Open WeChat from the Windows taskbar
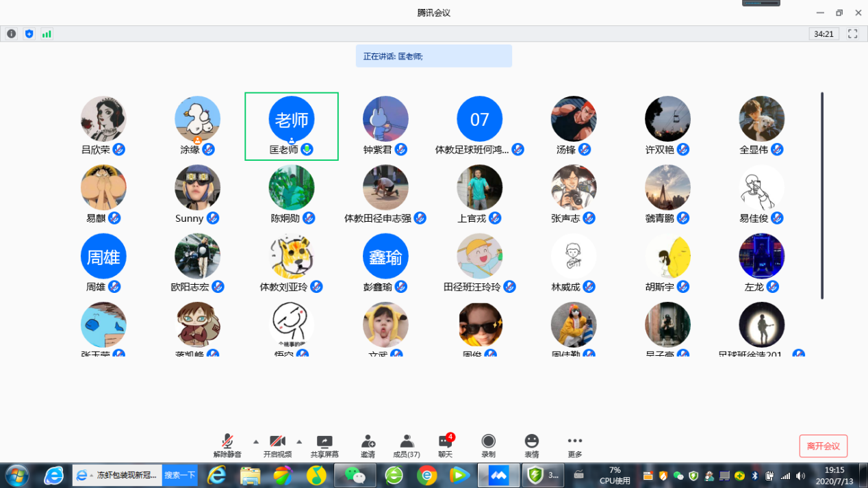 [x=355, y=474]
